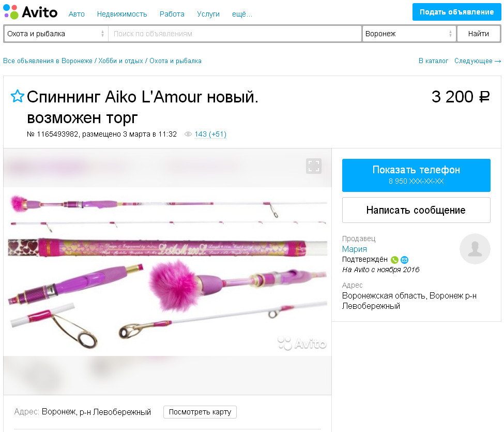This screenshot has height=432, width=504.
Task: Open the Воронеж city dropdown
Action: coord(409,34)
